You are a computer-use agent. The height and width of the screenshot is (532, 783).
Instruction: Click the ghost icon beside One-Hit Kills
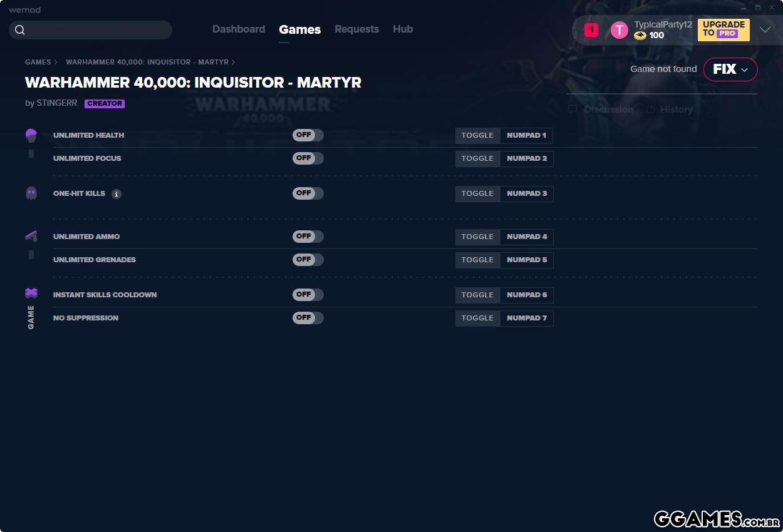click(31, 193)
